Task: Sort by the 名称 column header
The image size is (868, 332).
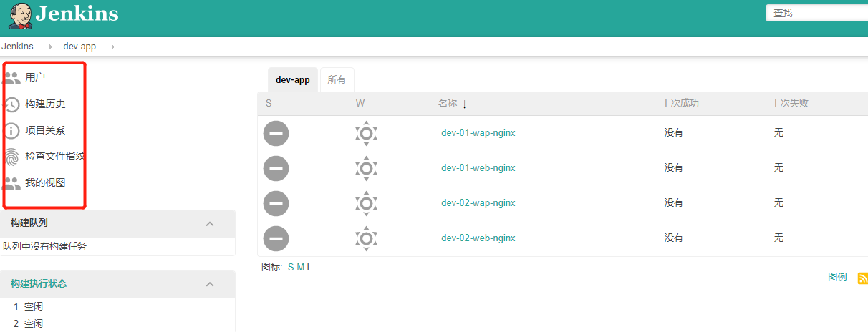Action: (x=448, y=104)
